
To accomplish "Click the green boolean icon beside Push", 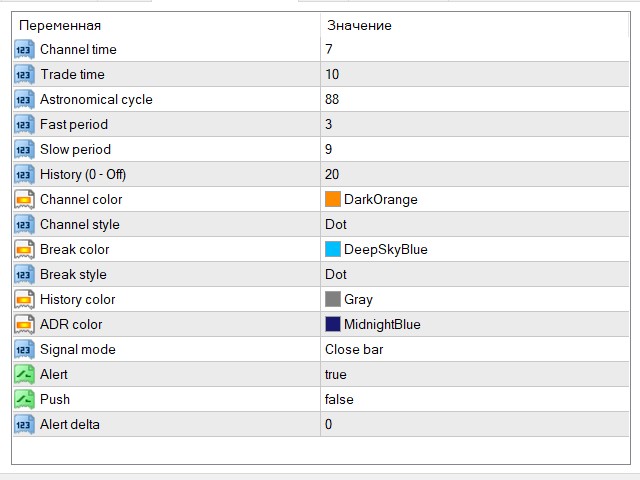I will click(24, 399).
